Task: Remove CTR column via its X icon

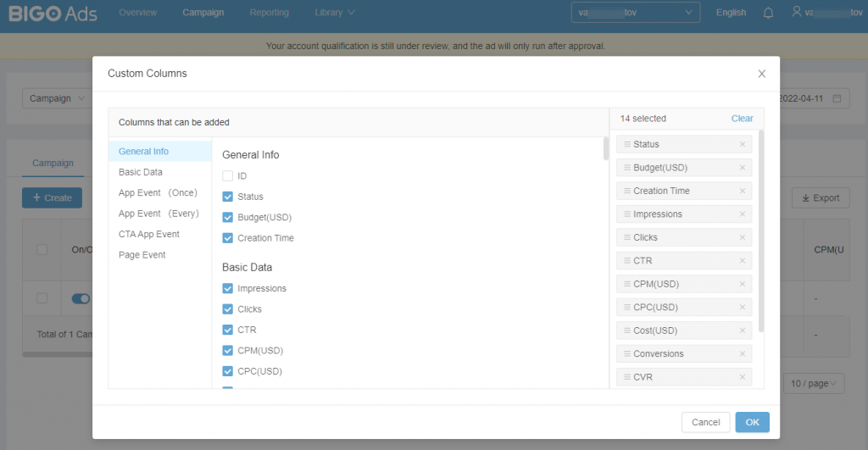Action: click(742, 261)
